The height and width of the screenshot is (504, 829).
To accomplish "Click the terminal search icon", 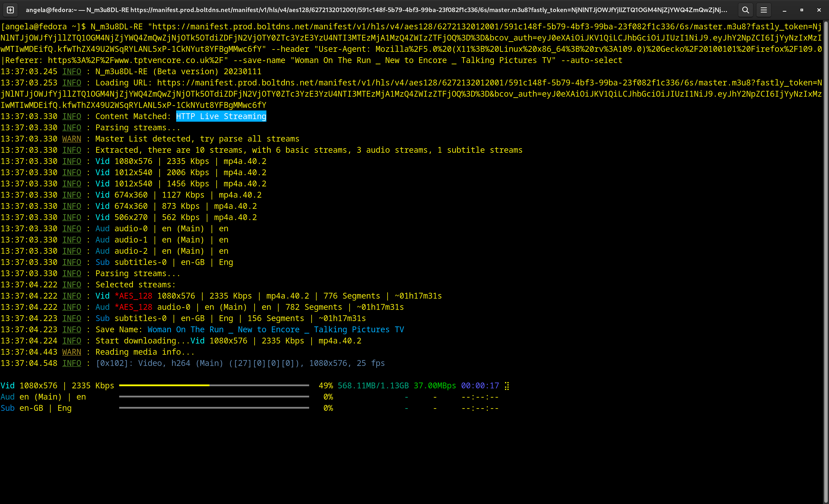I will (746, 10).
